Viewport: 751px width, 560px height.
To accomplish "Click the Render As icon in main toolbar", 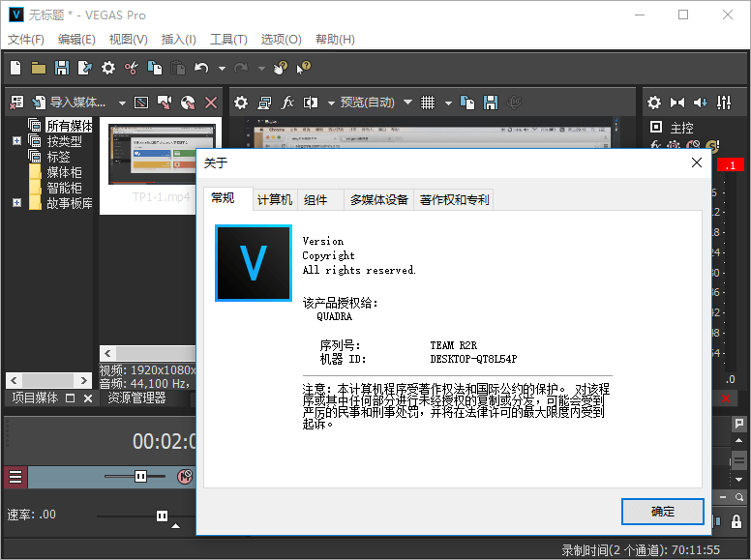I will pos(85,68).
